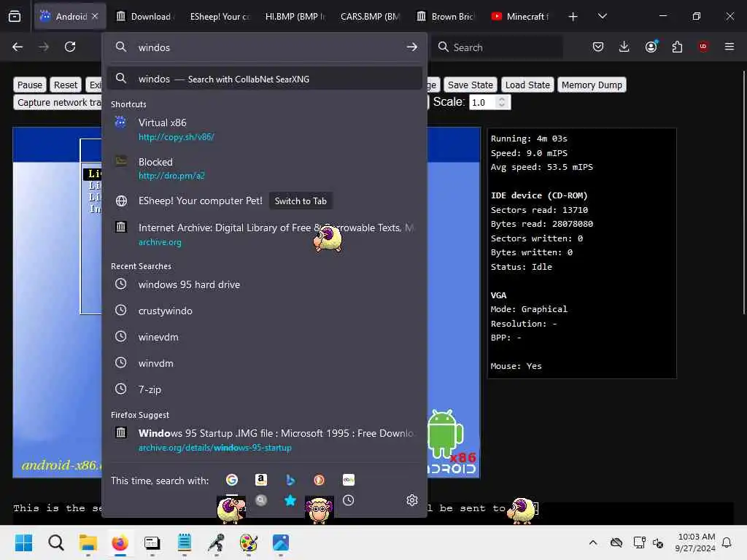Switch to the Minecraft YouTube tab

[x=520, y=16]
